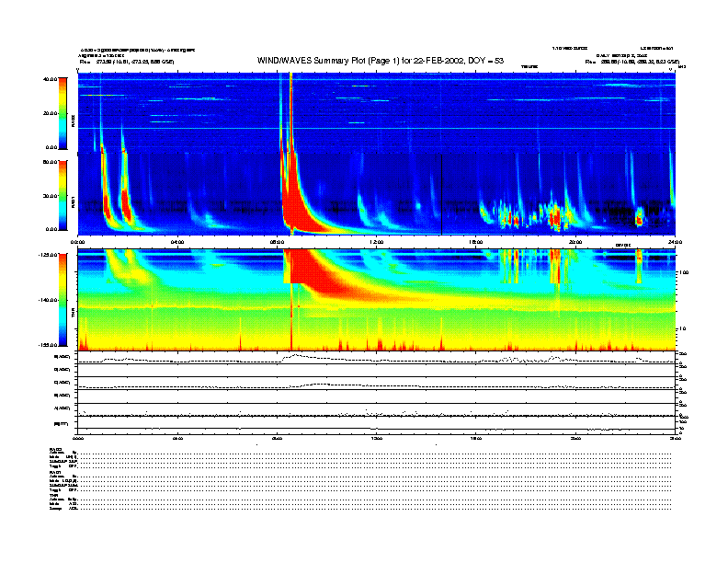Click the 12:00 tick under RAD1 spectrogram
The width and height of the screenshot is (728, 563).
[377, 242]
